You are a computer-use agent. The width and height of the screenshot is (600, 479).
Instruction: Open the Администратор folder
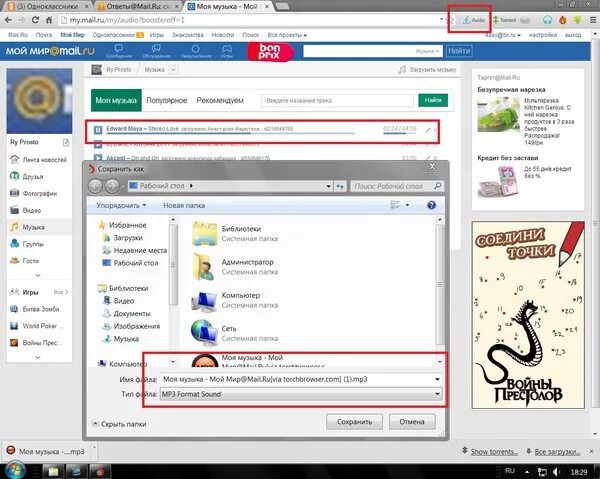click(x=236, y=267)
